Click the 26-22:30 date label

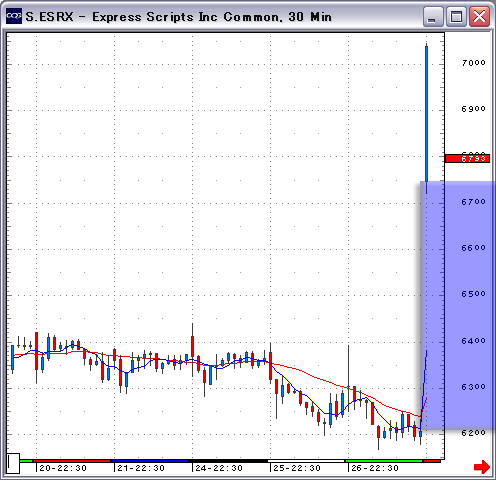(x=375, y=468)
